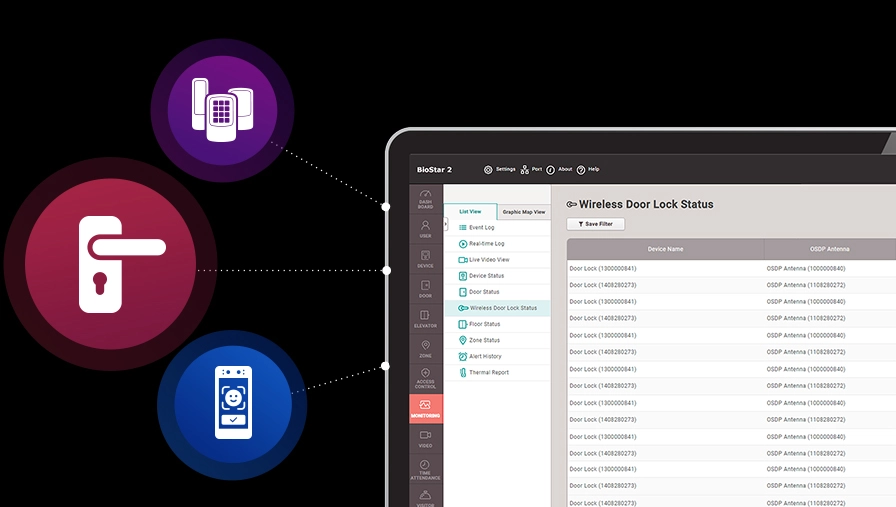Open the Dashboard sidebar icon
This screenshot has height=507, width=896.
coord(425,198)
